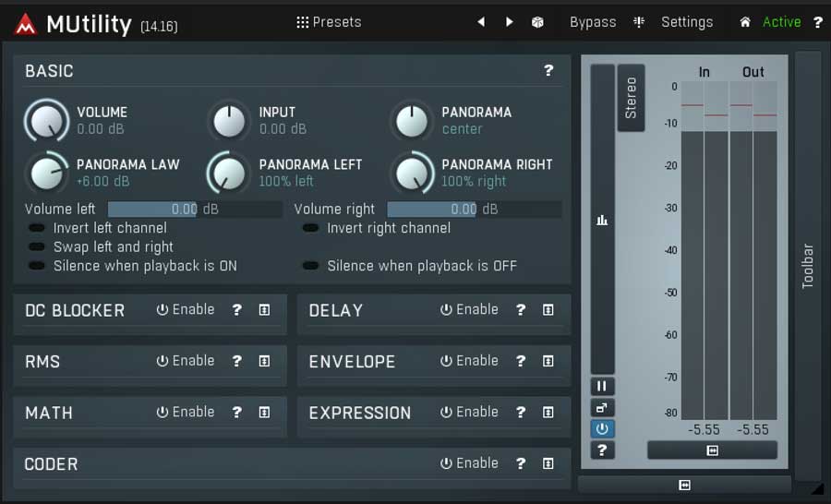The image size is (831, 504).
Task: Click the VOLUME knob
Action: coord(47,121)
